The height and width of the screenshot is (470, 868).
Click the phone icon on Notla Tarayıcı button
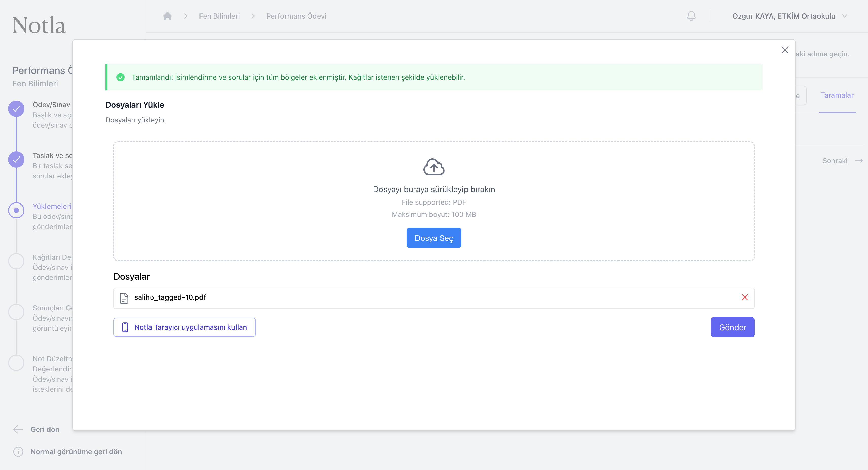tap(125, 327)
